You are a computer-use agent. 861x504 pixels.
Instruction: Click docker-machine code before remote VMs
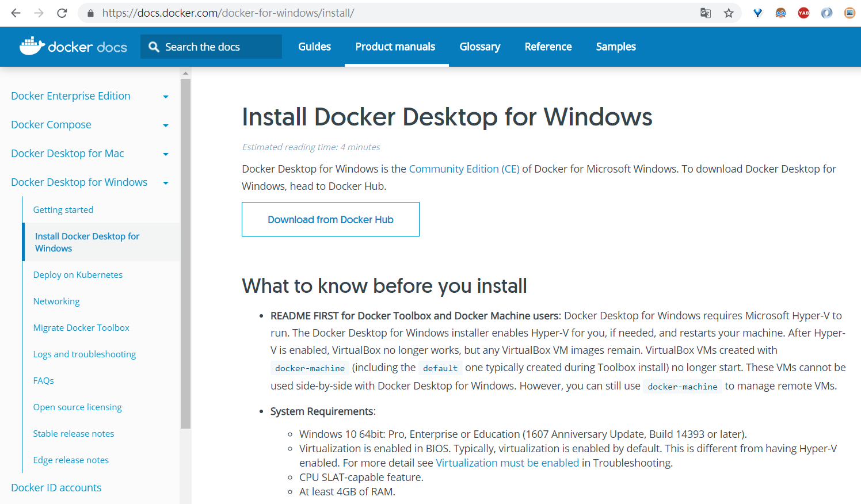pos(683,387)
